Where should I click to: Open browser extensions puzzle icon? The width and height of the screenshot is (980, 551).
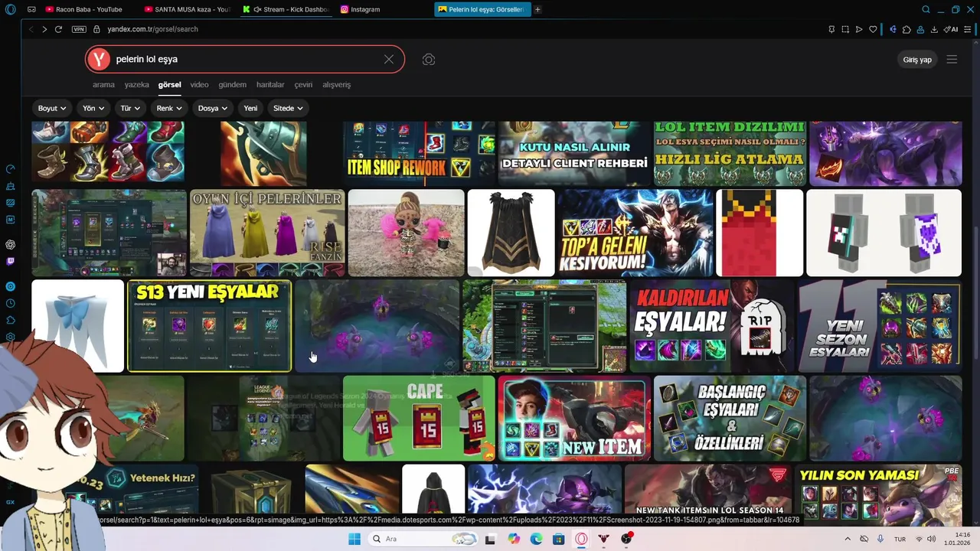906,29
